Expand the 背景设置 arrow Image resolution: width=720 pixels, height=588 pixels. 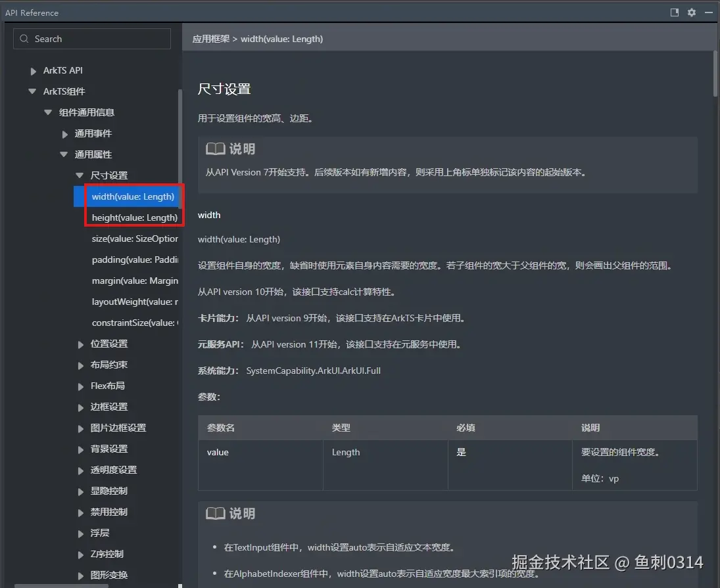click(80, 450)
